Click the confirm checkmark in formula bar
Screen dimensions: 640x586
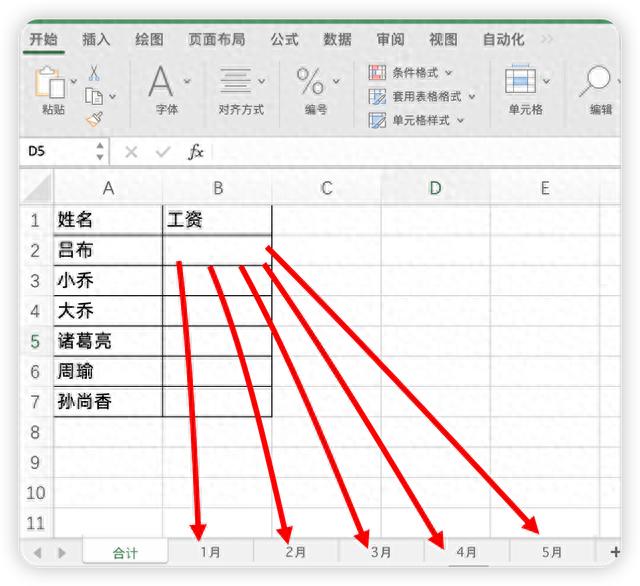coord(163,152)
